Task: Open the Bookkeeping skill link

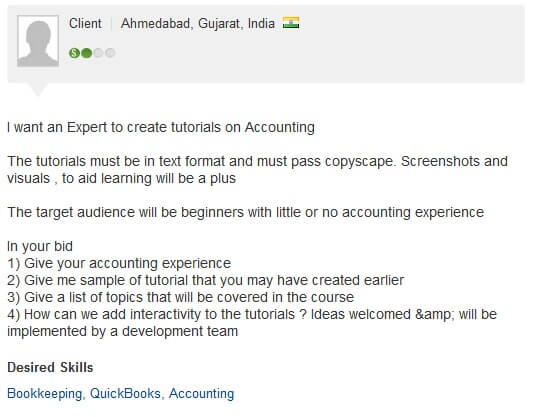Action: [x=45, y=394]
